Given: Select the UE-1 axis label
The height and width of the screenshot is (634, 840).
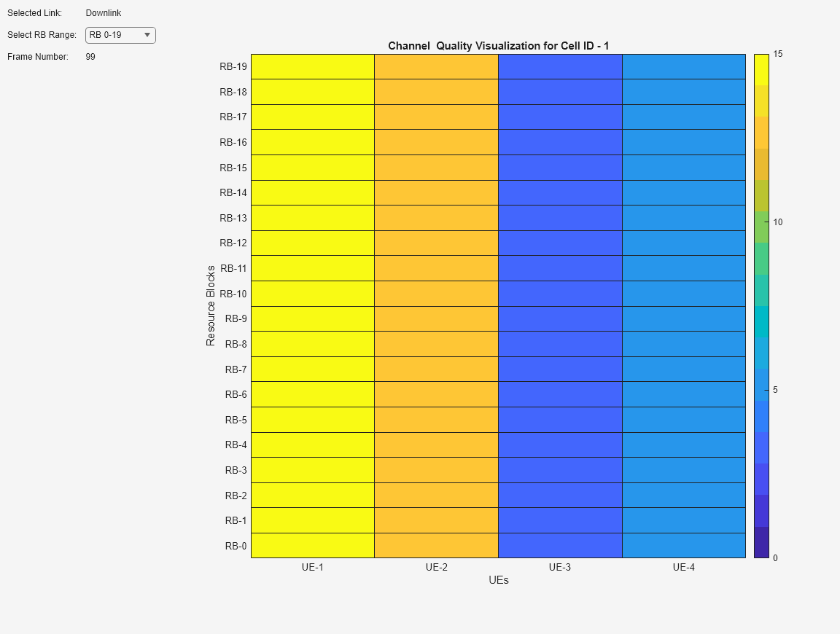Looking at the screenshot, I should point(313,567).
